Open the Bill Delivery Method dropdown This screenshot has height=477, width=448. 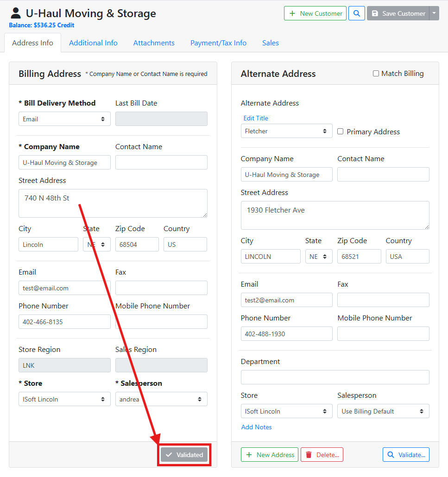[64, 119]
